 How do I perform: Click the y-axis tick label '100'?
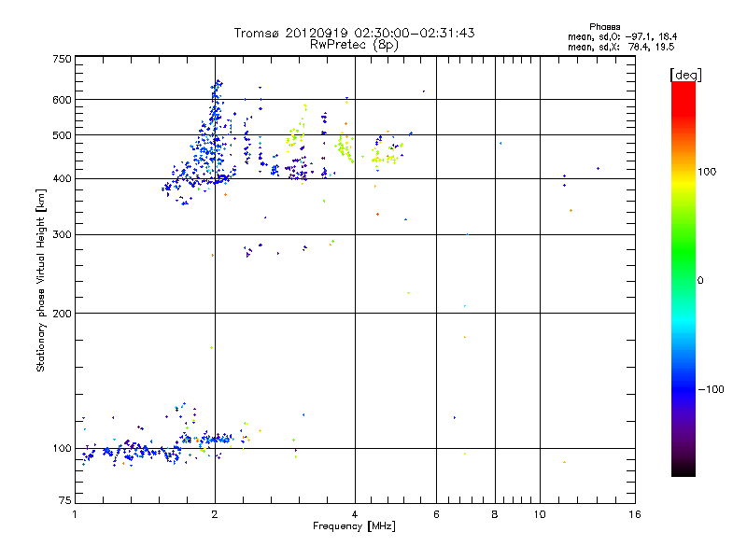point(63,449)
